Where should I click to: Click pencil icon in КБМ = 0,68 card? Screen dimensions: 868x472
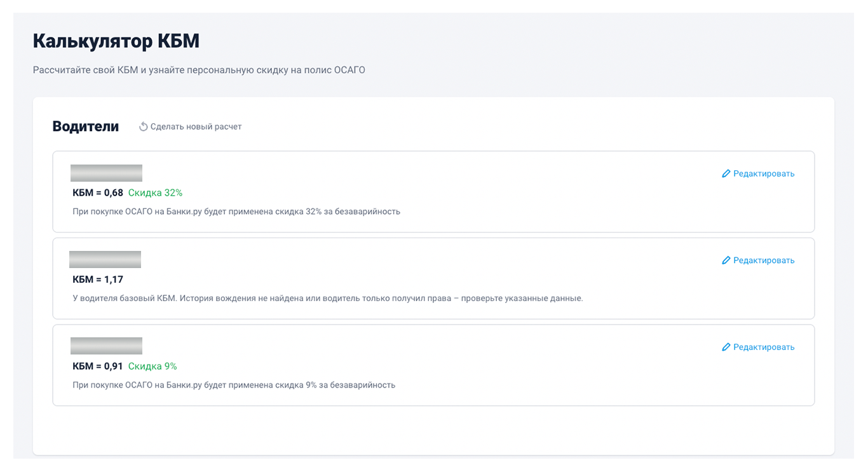[x=726, y=173]
